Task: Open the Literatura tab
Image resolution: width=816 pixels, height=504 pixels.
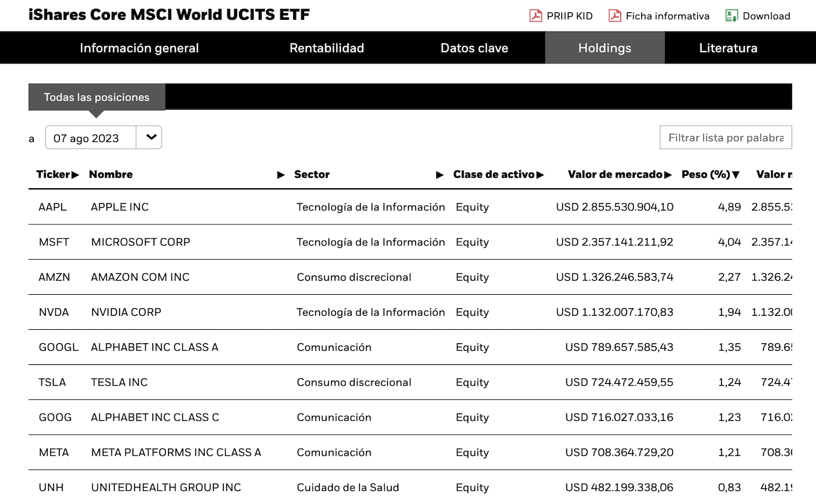Action: 728,48
